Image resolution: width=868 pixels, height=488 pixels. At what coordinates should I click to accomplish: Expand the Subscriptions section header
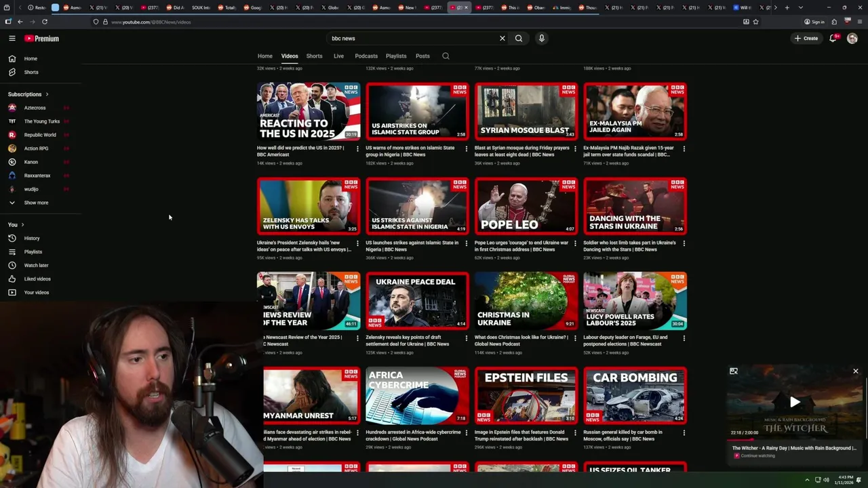(x=28, y=94)
